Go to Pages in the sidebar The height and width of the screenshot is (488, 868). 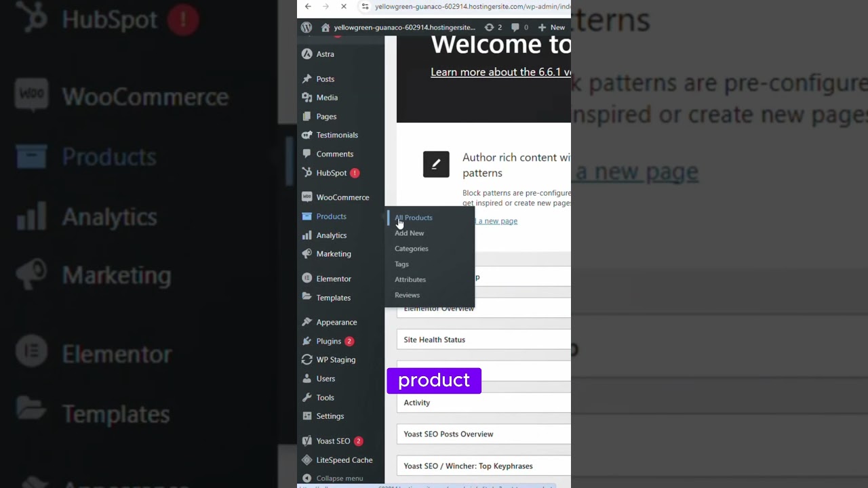pyautogui.click(x=326, y=117)
